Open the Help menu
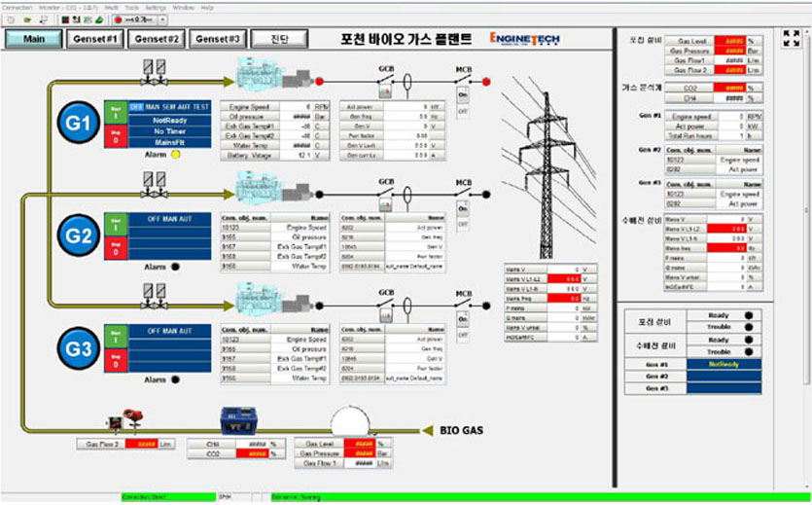This screenshot has height=505, width=812. (206, 8)
